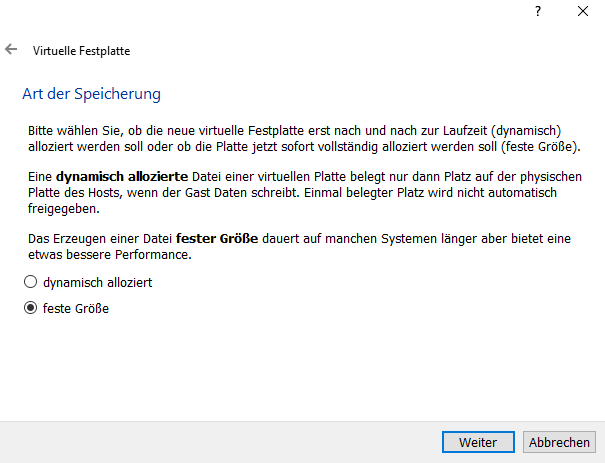Click the 'feste Größe' option label text
Viewport: 605px width, 463px height.
point(76,309)
